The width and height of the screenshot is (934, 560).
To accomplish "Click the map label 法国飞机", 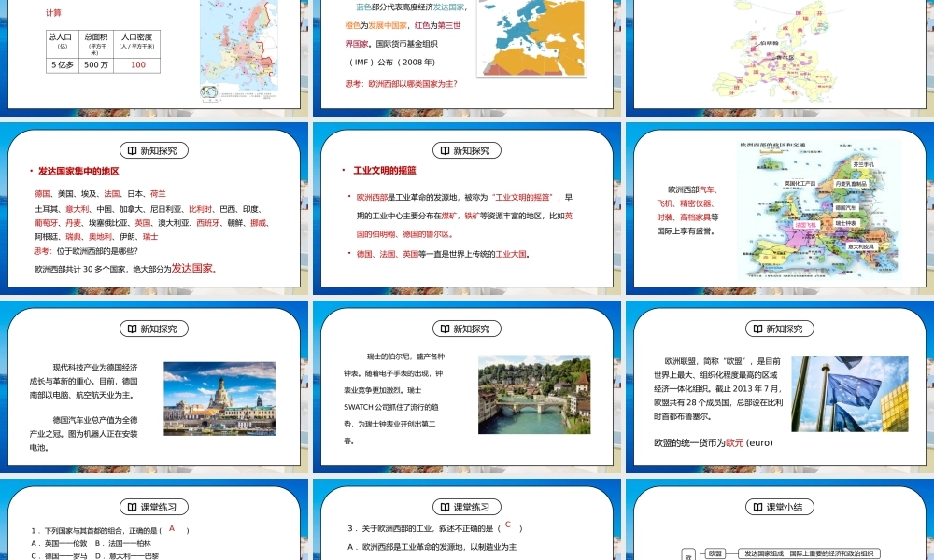I will coord(805,225).
